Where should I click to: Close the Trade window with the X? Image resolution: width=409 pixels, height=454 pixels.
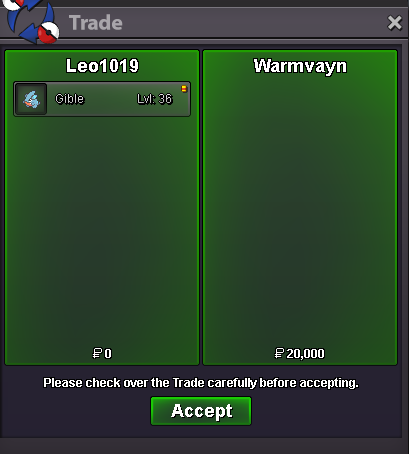pos(395,23)
